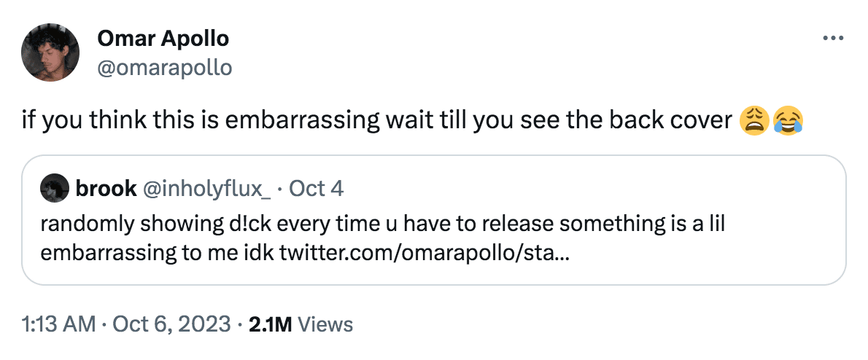Click "embarrassing to me idk" in quoted tweet

coord(157,254)
